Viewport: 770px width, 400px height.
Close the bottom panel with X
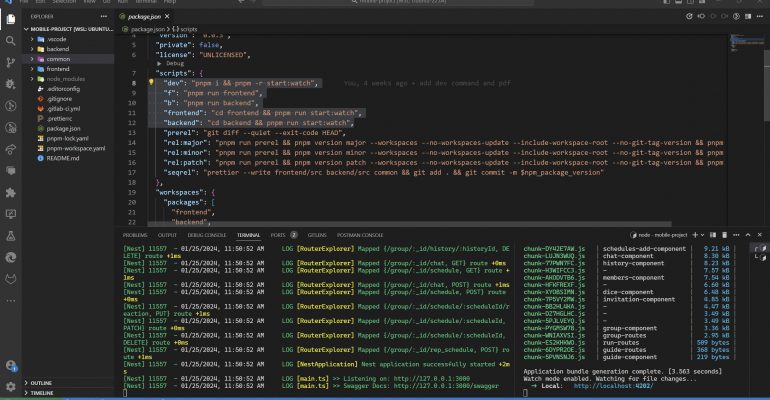coord(760,235)
